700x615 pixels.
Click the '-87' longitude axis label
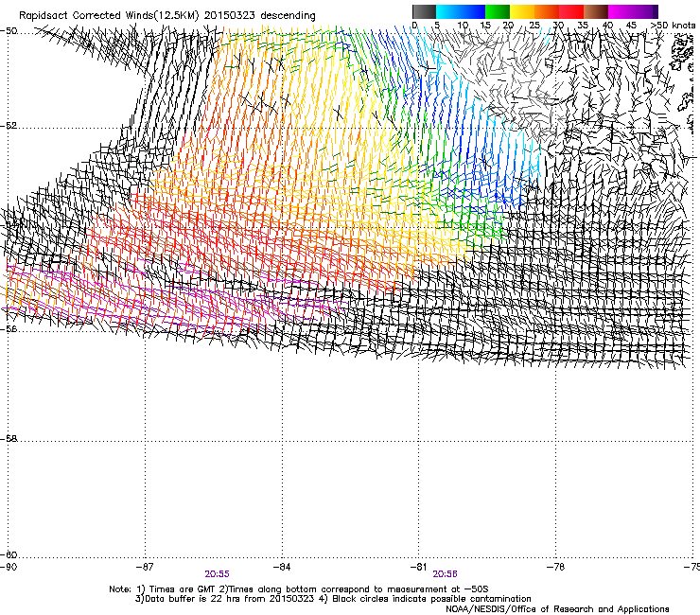click(145, 567)
